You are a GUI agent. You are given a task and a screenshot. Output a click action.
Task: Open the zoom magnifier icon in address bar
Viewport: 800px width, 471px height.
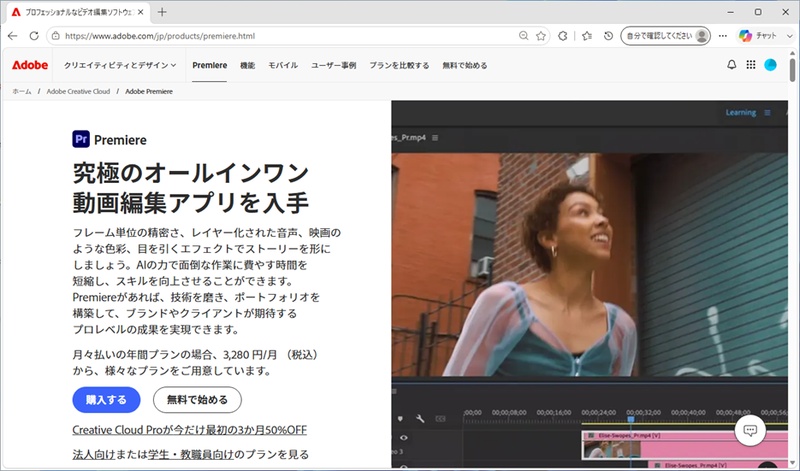(x=523, y=36)
